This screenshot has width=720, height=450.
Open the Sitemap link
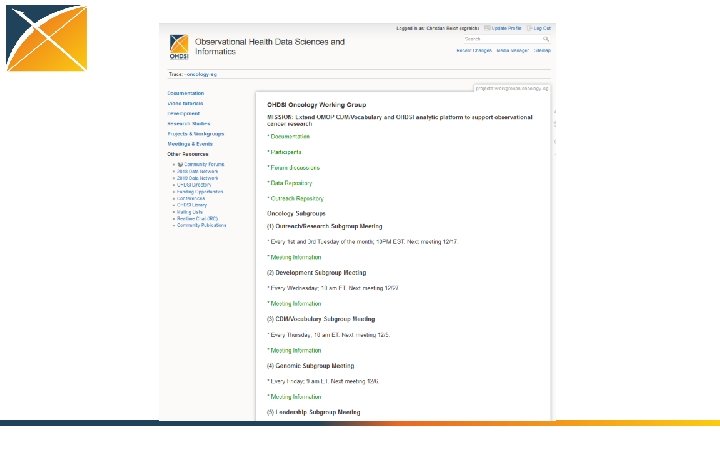[542, 51]
